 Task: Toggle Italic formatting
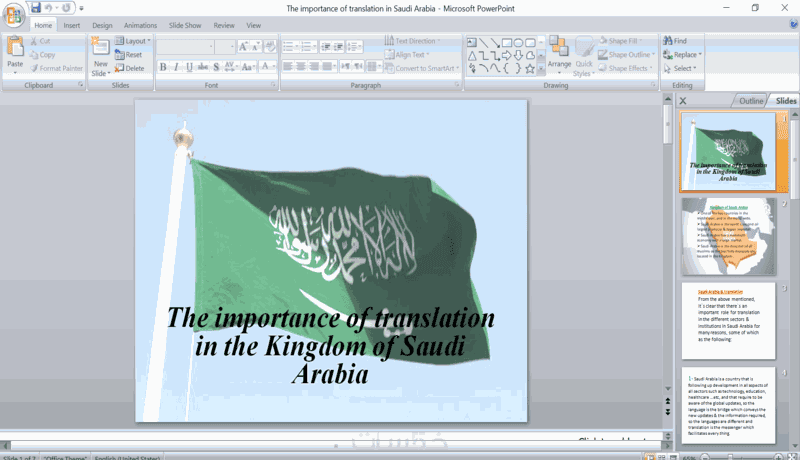pyautogui.click(x=176, y=67)
